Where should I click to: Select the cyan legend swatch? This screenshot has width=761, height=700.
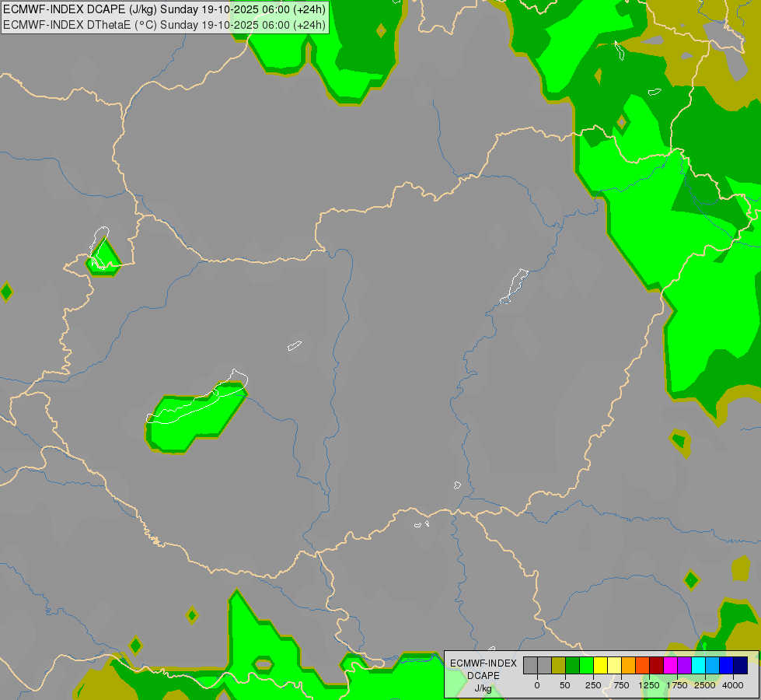point(698,666)
